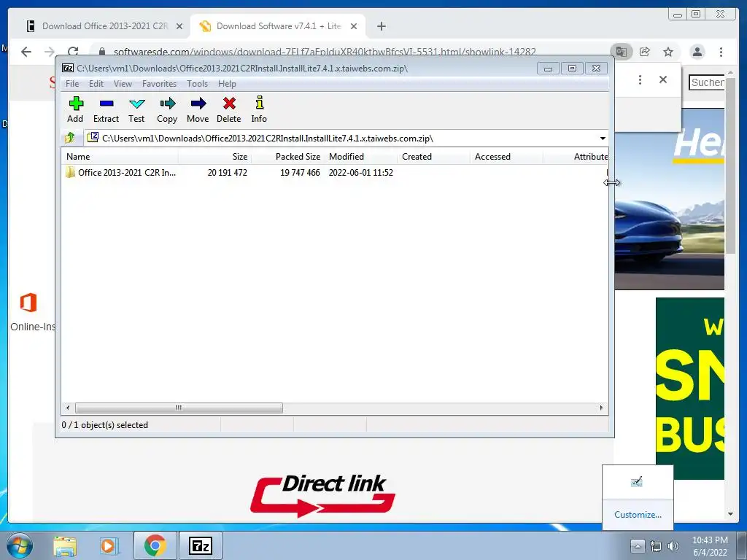The width and height of the screenshot is (747, 560).
Task: Click the Chrome address bar URL
Action: click(x=325, y=52)
